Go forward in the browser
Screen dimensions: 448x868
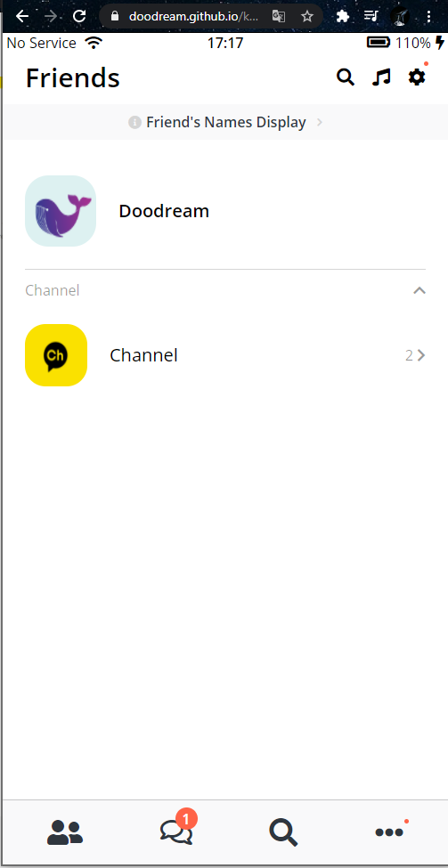pyautogui.click(x=51, y=16)
